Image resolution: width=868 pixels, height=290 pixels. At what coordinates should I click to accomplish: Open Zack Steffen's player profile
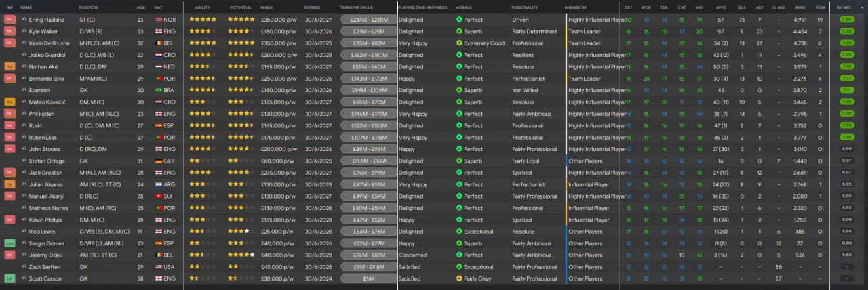45,267
